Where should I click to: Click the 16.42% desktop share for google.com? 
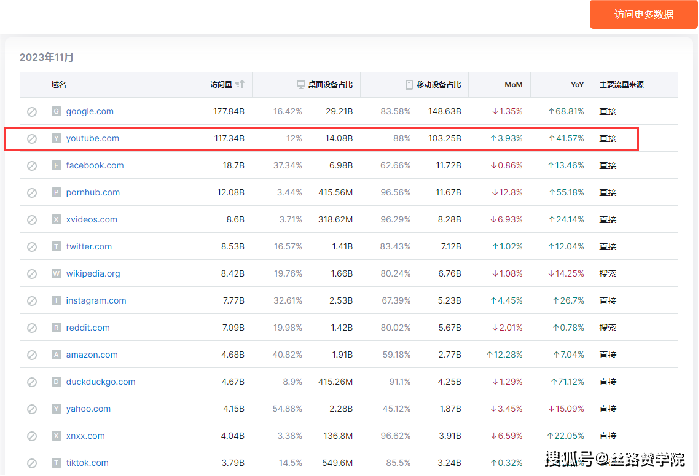(288, 111)
